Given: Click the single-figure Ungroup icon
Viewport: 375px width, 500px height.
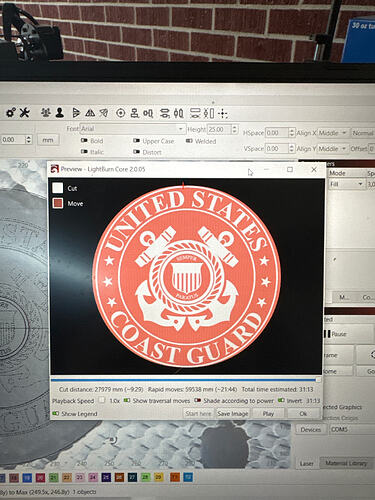Looking at the screenshot, I should click(x=60, y=113).
